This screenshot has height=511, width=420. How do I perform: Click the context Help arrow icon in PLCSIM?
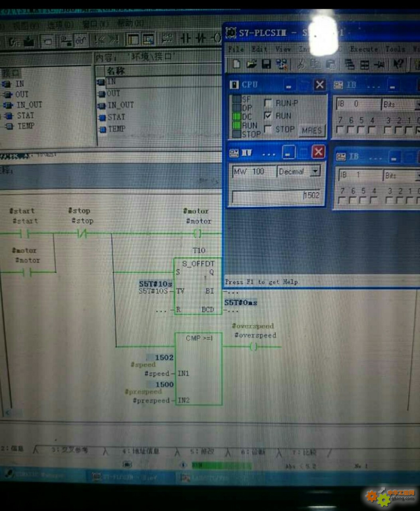coord(398,64)
